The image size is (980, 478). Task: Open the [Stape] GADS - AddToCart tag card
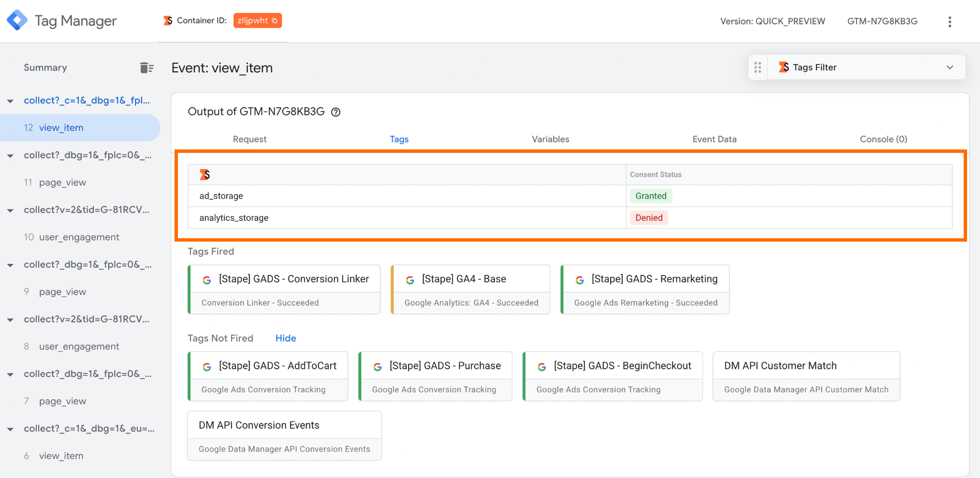click(268, 376)
